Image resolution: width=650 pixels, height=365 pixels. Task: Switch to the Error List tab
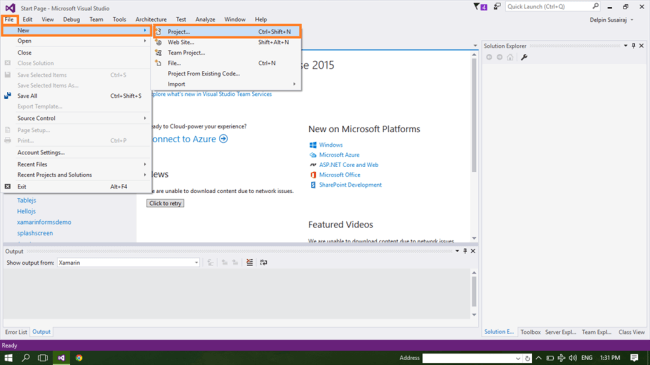pos(16,332)
